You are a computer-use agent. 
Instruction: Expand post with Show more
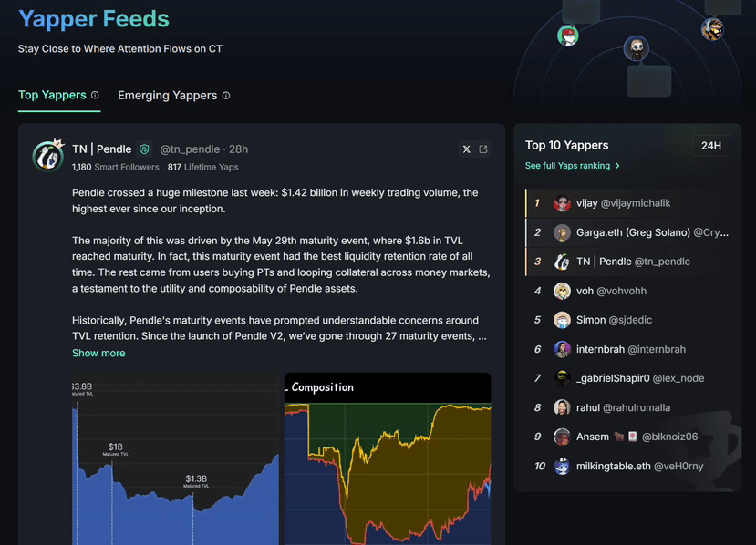[98, 354]
